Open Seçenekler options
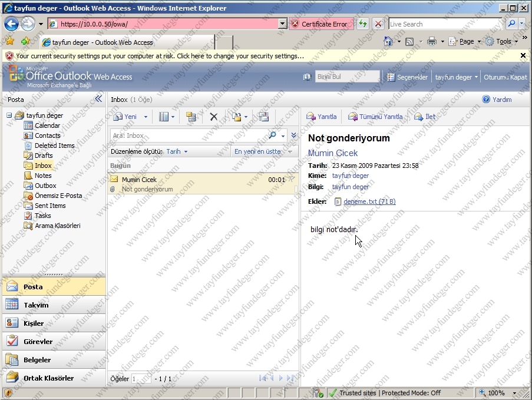The image size is (532, 400). [x=408, y=77]
